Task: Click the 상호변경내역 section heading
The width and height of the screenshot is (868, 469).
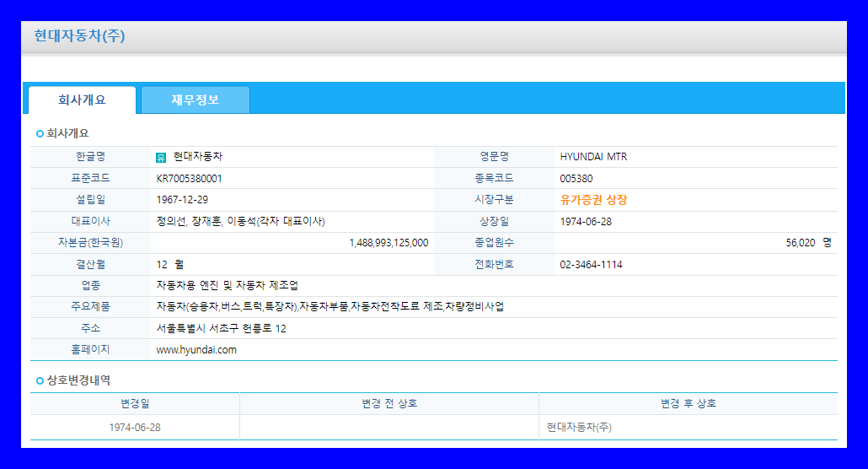Action: [78, 380]
